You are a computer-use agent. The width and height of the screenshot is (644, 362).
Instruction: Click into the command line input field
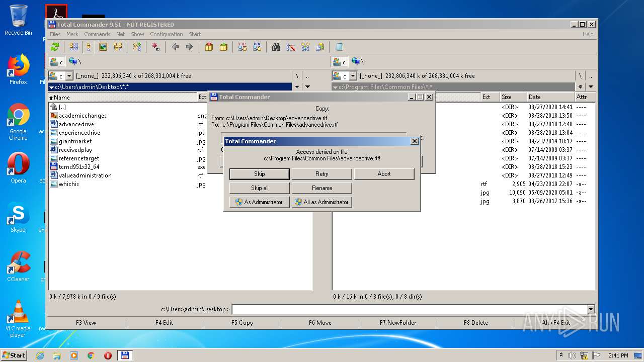click(410, 309)
